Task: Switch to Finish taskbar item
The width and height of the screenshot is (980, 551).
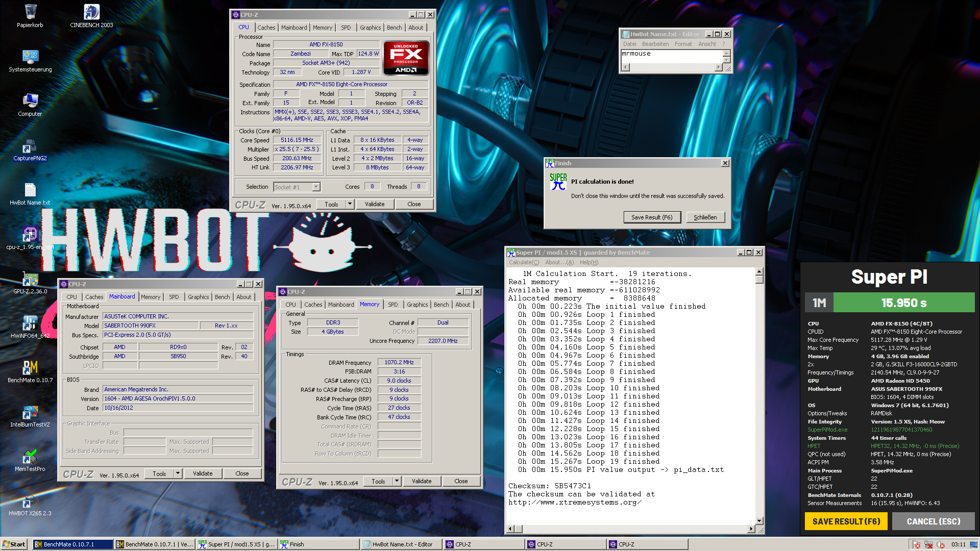Action: coord(318,544)
